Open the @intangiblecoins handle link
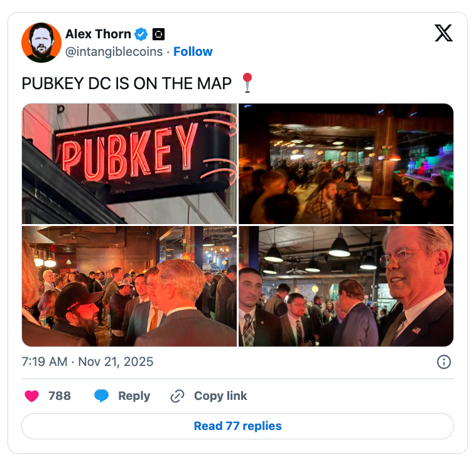The image size is (476, 462). pyautogui.click(x=114, y=51)
